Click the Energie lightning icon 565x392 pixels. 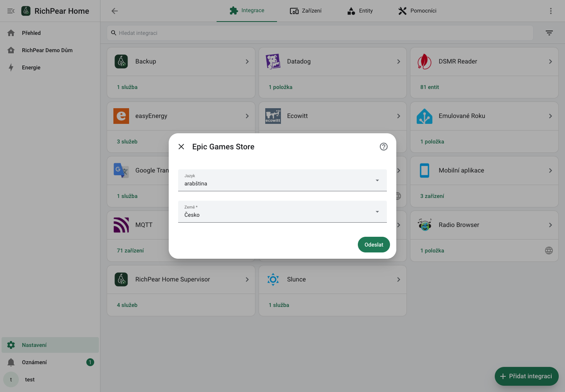11,67
